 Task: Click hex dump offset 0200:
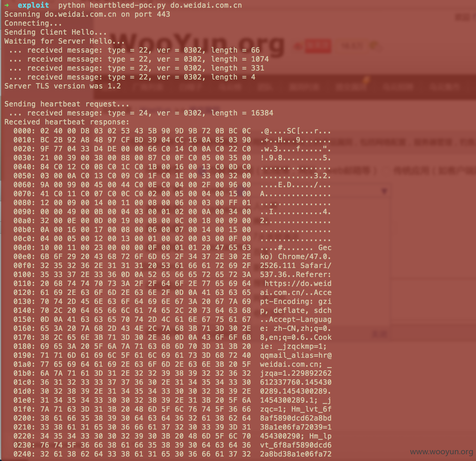(24, 418)
